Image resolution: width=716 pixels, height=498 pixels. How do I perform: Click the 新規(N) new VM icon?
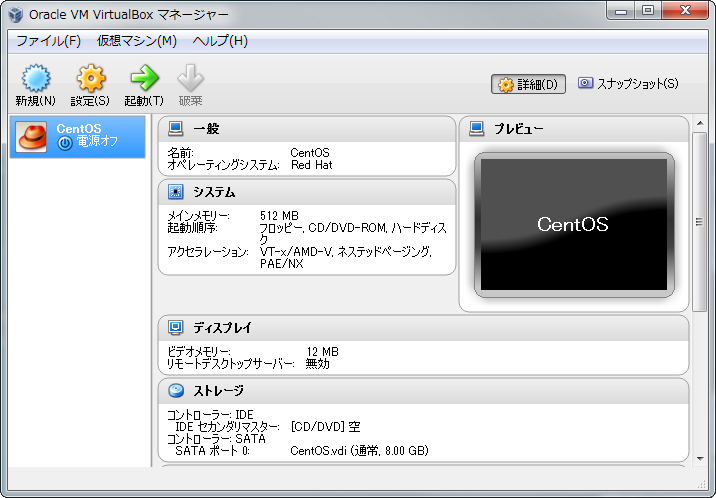pyautogui.click(x=36, y=79)
